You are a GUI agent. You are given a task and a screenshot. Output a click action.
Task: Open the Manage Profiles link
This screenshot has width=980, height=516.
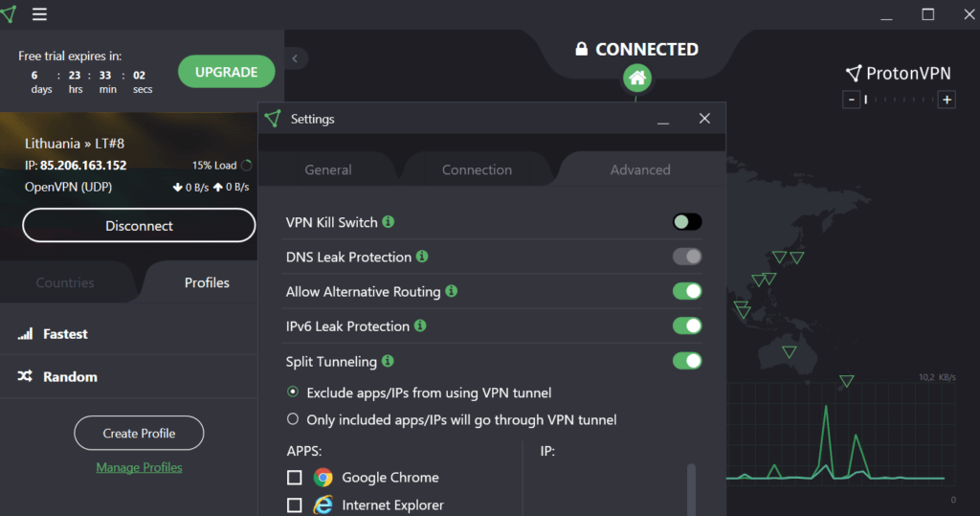click(x=139, y=467)
